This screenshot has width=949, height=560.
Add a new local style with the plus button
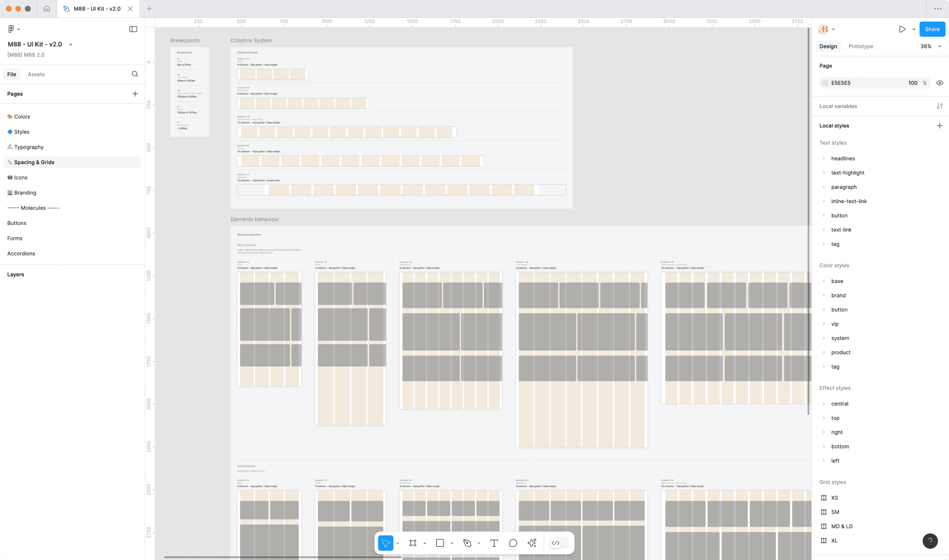pos(940,125)
